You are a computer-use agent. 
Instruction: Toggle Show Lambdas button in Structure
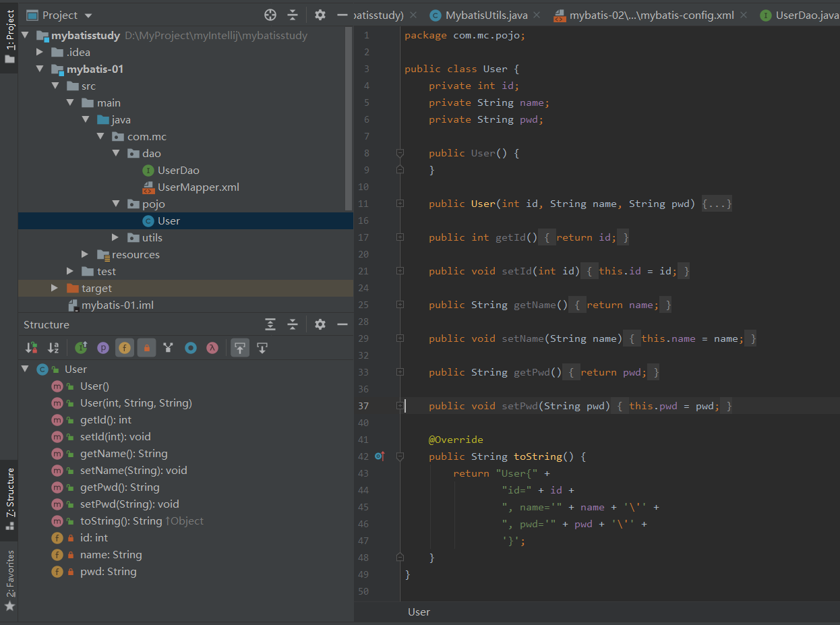(x=212, y=348)
